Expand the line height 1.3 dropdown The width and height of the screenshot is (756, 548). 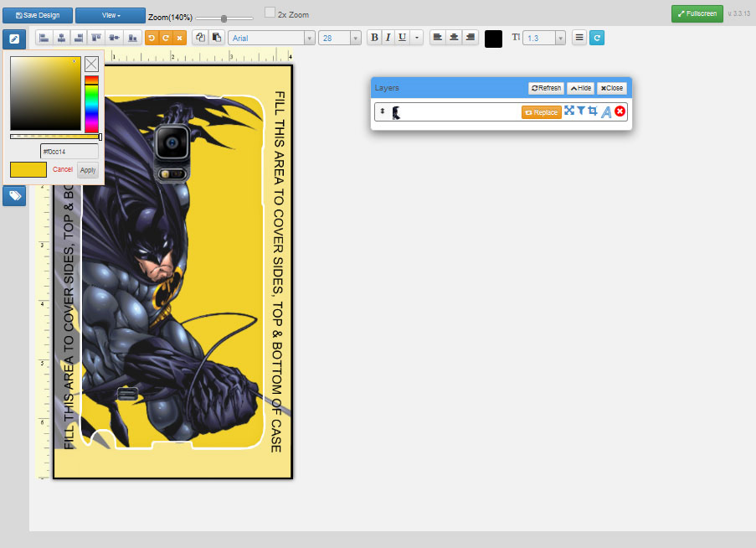(x=544, y=38)
